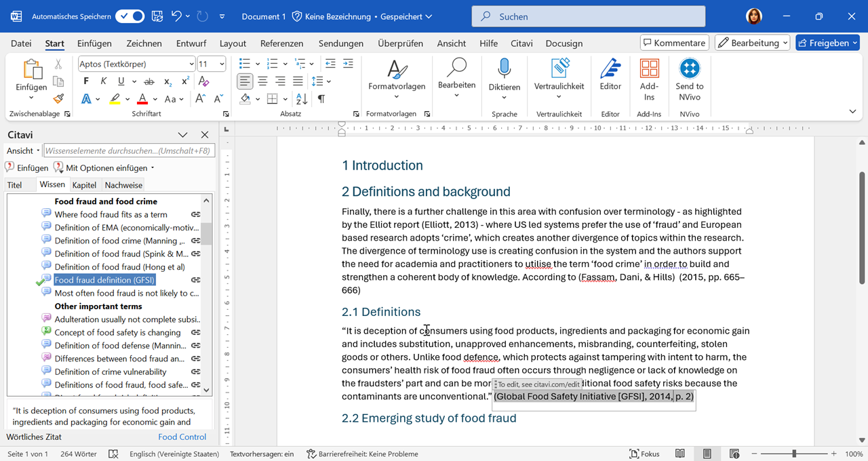
Task: Switch to the Kapitel tab in Citavi
Action: point(85,185)
